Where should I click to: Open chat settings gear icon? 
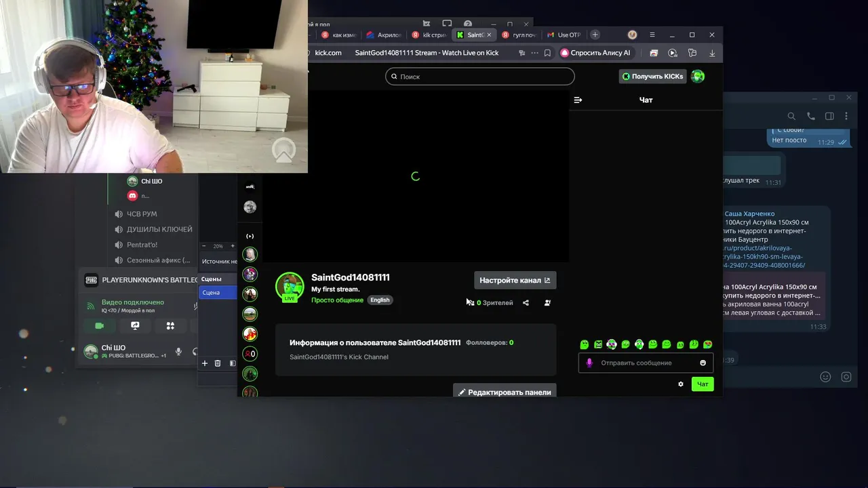coord(681,384)
